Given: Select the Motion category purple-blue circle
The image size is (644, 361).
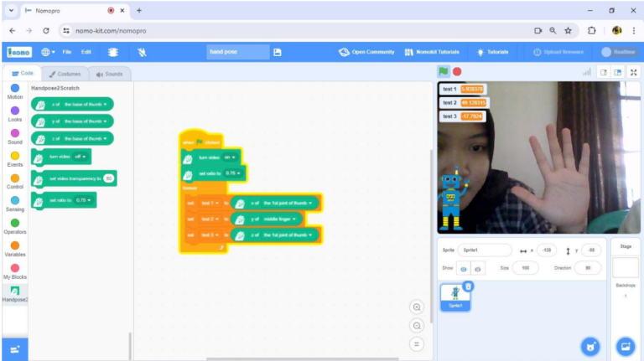Looking at the screenshot, I should [x=15, y=89].
